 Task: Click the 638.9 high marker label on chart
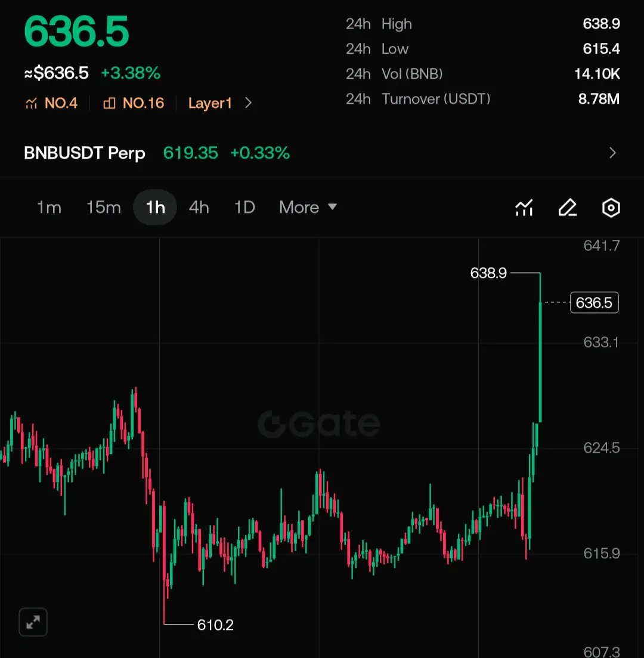488,273
